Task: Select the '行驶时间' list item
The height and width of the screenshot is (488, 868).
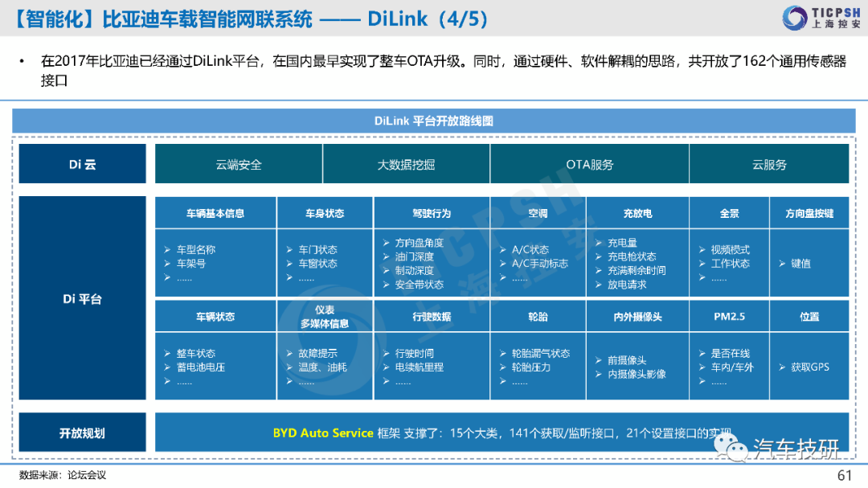Action: (414, 354)
